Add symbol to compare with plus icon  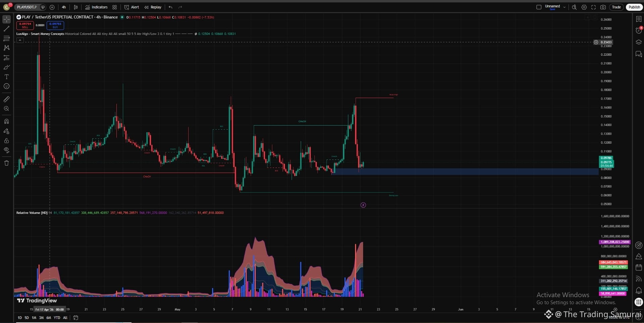pos(52,7)
